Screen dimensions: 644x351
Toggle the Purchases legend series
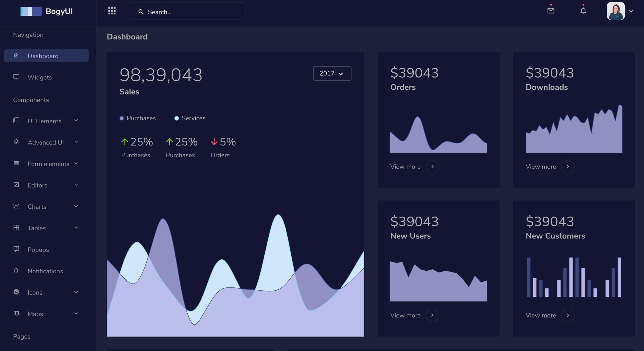[x=138, y=118]
